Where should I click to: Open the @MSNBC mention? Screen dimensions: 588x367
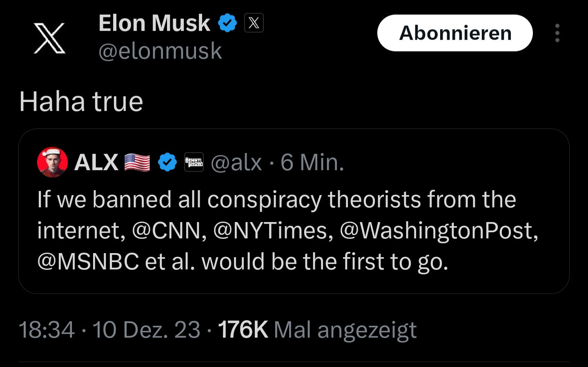coord(88,262)
